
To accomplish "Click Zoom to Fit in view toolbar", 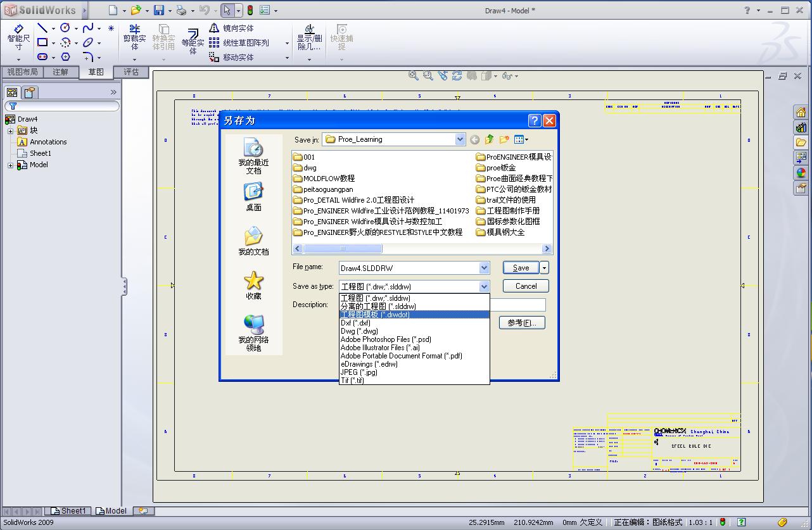I will tap(413, 75).
